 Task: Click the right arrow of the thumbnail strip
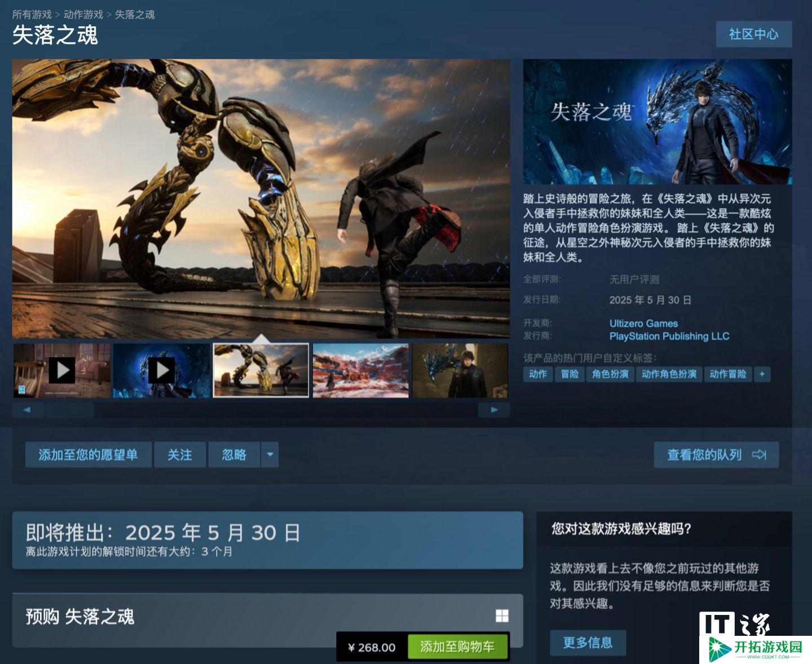point(494,410)
